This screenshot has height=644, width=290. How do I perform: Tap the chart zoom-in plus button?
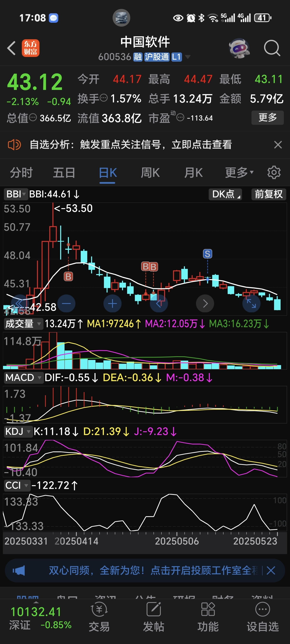point(113,303)
